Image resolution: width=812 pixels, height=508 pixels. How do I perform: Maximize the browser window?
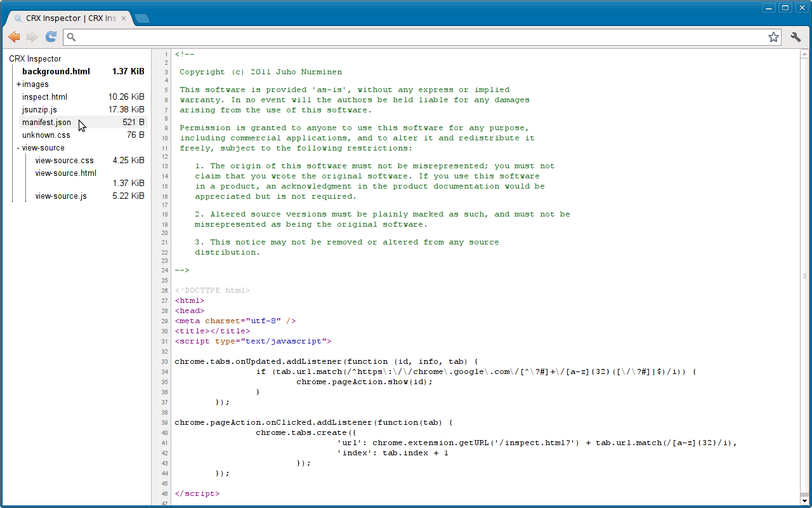[785, 8]
